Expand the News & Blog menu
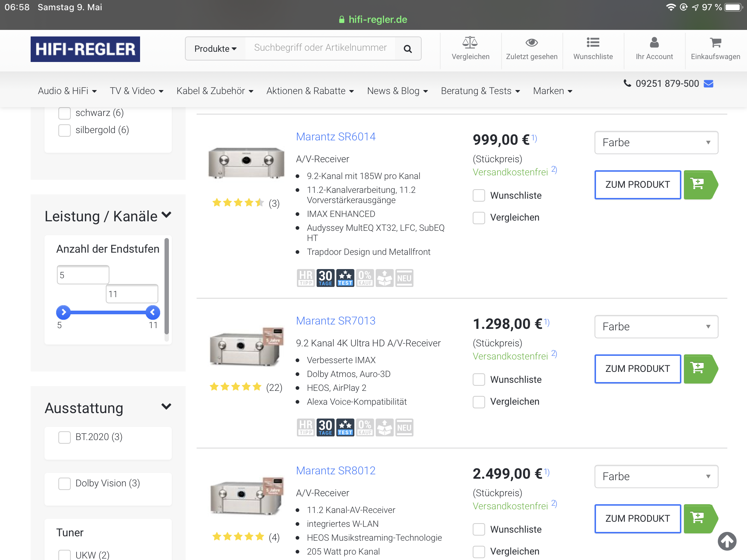 [x=397, y=91]
